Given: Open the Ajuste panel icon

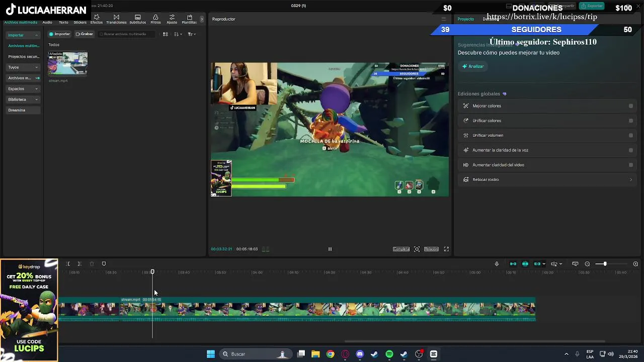Looking at the screenshot, I should (172, 17).
